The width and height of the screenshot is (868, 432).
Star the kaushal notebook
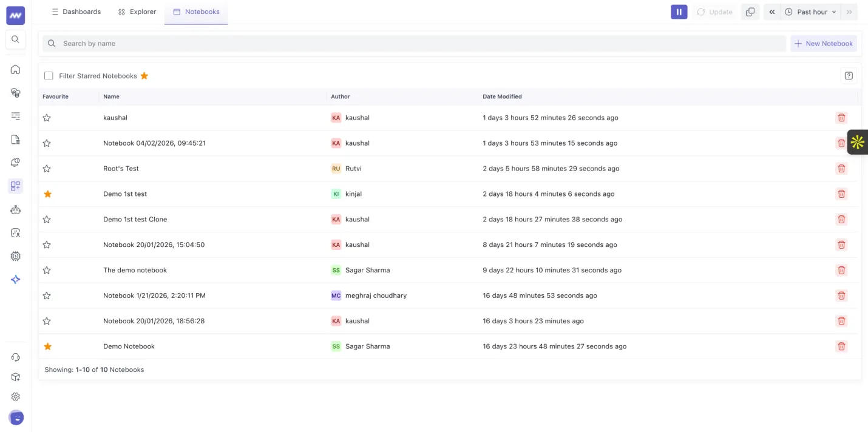click(x=47, y=118)
